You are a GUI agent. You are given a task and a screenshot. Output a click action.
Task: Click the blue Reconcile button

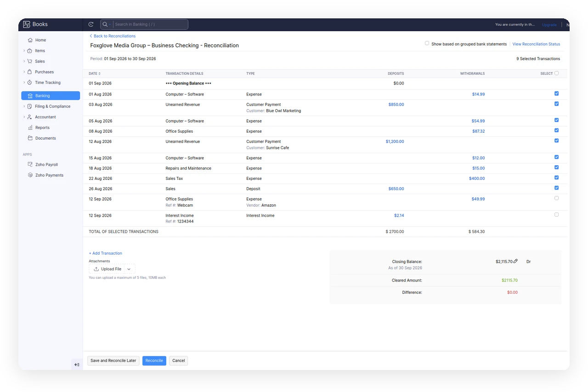[x=154, y=361]
